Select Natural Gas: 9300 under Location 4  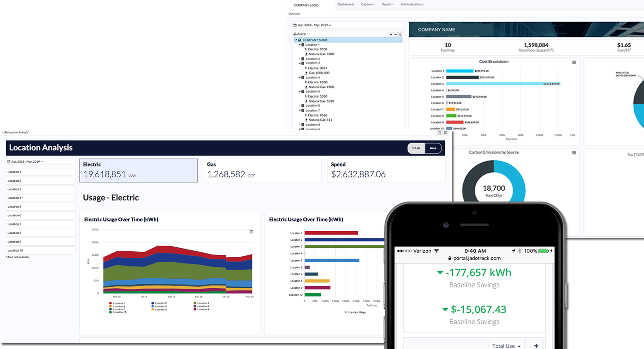(321, 87)
